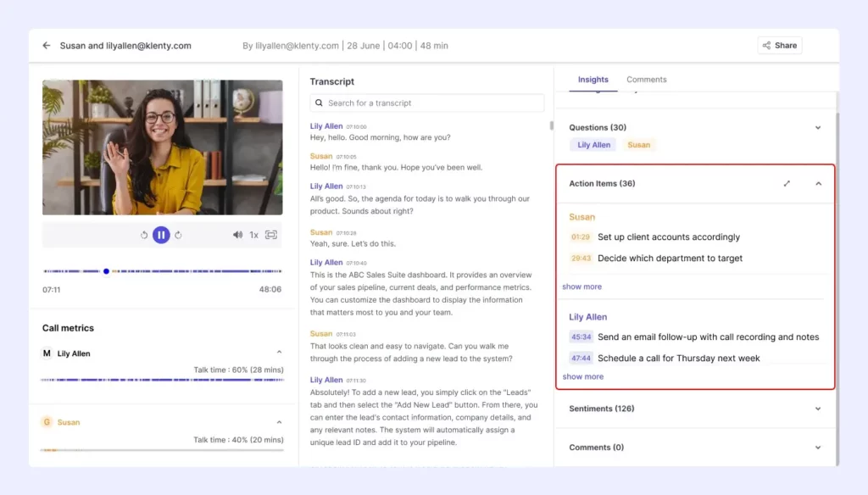Click Lily Allen speaker name at 07:10:40
Image resolution: width=868 pixels, height=495 pixels.
pyautogui.click(x=326, y=263)
